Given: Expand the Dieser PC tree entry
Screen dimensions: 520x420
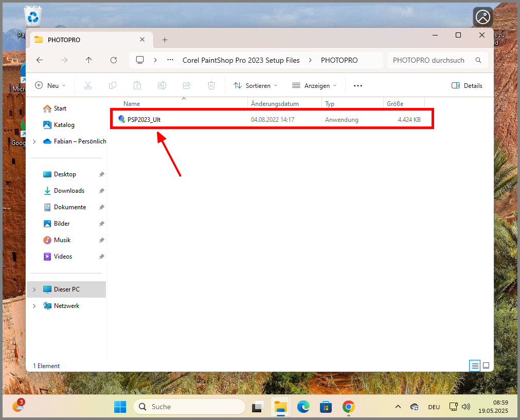Looking at the screenshot, I should pyautogui.click(x=33, y=289).
